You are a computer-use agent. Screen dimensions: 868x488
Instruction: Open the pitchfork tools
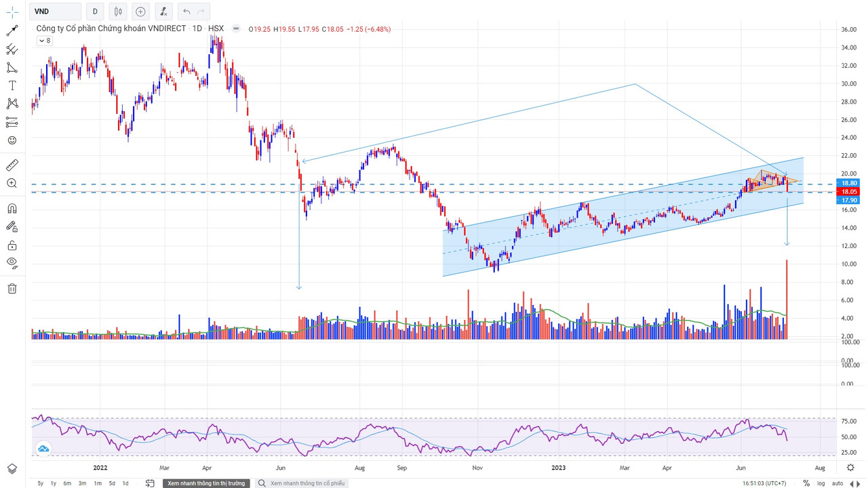point(12,49)
